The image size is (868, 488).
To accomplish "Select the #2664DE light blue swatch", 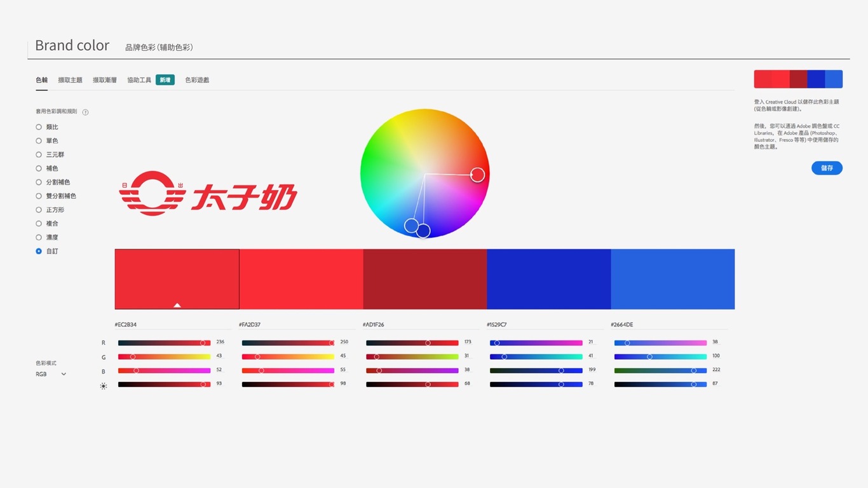I will (x=673, y=279).
